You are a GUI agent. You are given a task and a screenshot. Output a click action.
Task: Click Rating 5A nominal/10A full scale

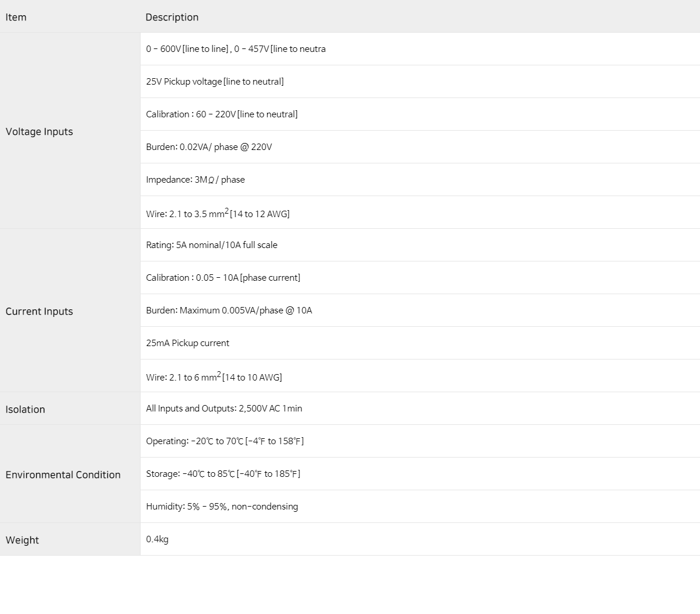pyautogui.click(x=212, y=245)
